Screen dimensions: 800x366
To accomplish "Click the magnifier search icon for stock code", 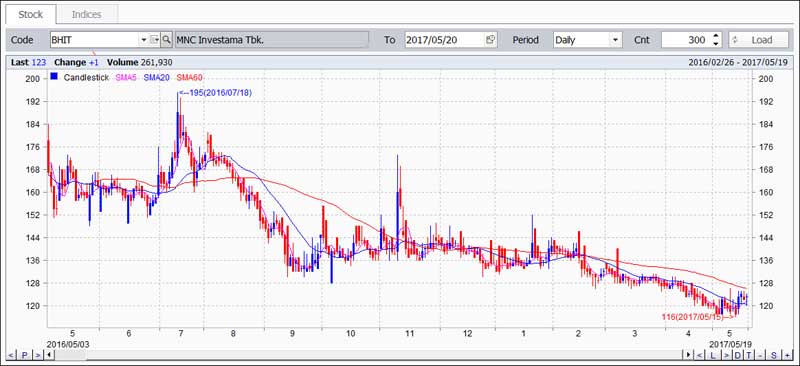I will pyautogui.click(x=166, y=39).
